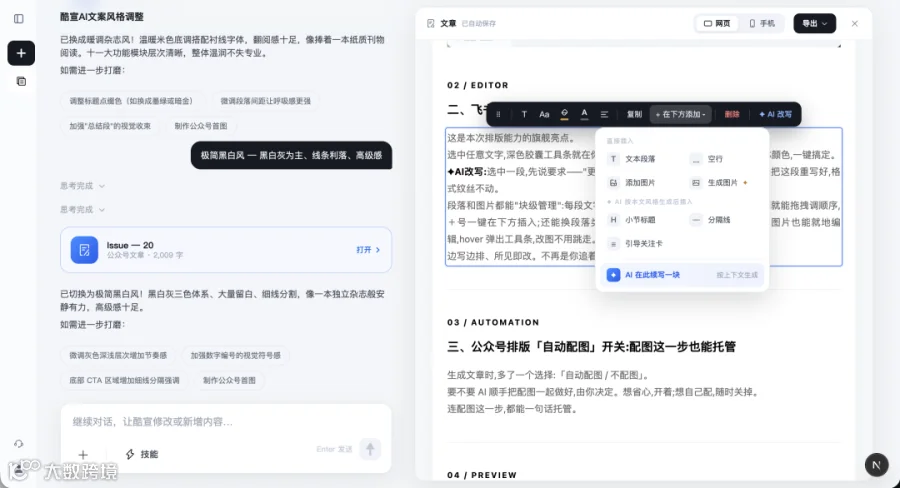Insert a 空行 blank line
Image resolution: width=900 pixels, height=488 pixels.
pos(707,159)
